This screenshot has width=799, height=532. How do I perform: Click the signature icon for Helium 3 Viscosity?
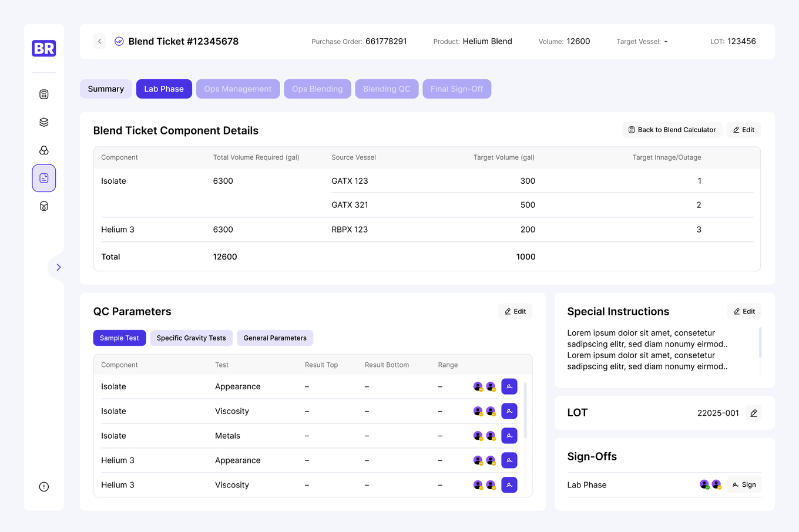click(509, 484)
